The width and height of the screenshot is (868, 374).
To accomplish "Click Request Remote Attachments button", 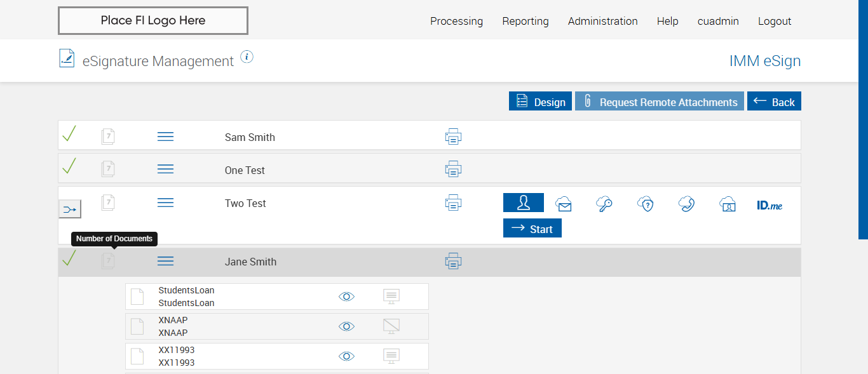I will click(x=660, y=102).
